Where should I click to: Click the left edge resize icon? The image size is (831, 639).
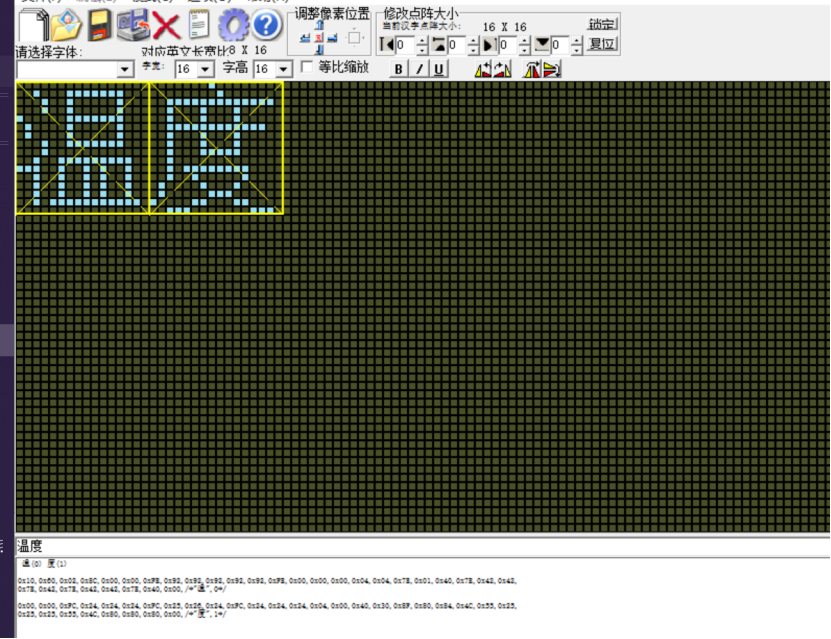pos(387,45)
